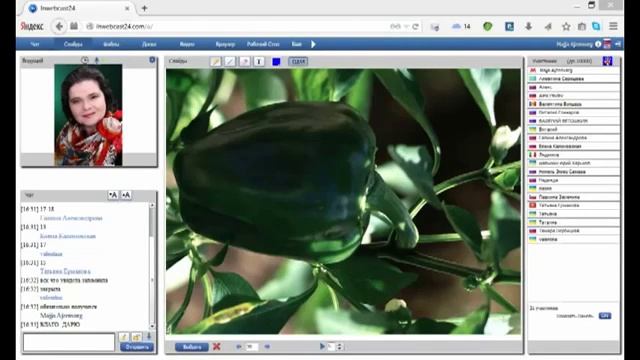Switch to the Слайды tab
Image resolution: width=640 pixels, height=360 pixels.
[x=73, y=44]
